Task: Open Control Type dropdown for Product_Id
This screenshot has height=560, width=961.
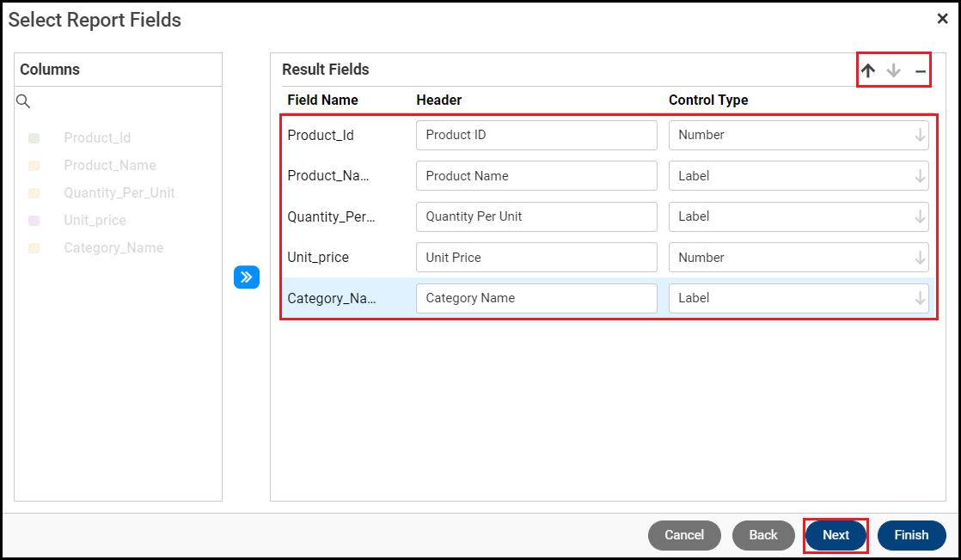Action: tap(920, 135)
